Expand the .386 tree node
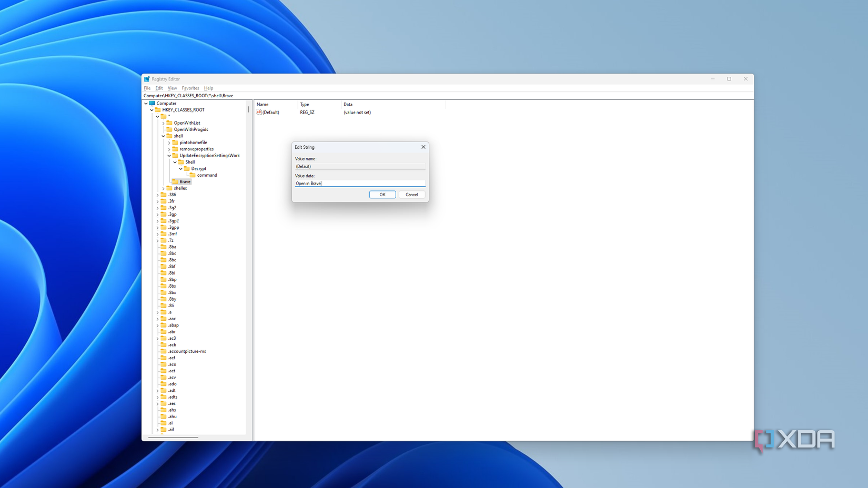Viewport: 868px width, 488px height. (x=157, y=195)
